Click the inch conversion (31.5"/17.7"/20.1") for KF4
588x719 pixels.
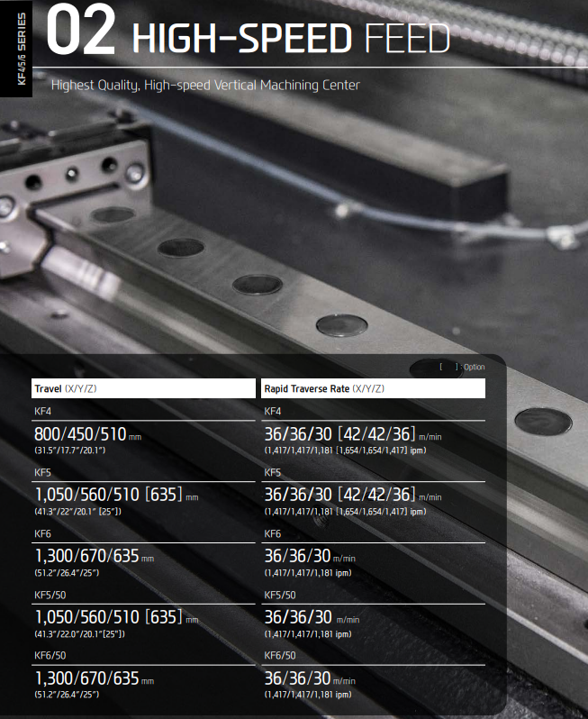pos(70,451)
